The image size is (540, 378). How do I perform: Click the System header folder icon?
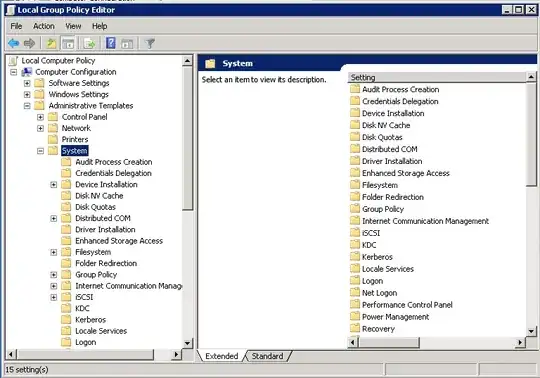point(210,63)
